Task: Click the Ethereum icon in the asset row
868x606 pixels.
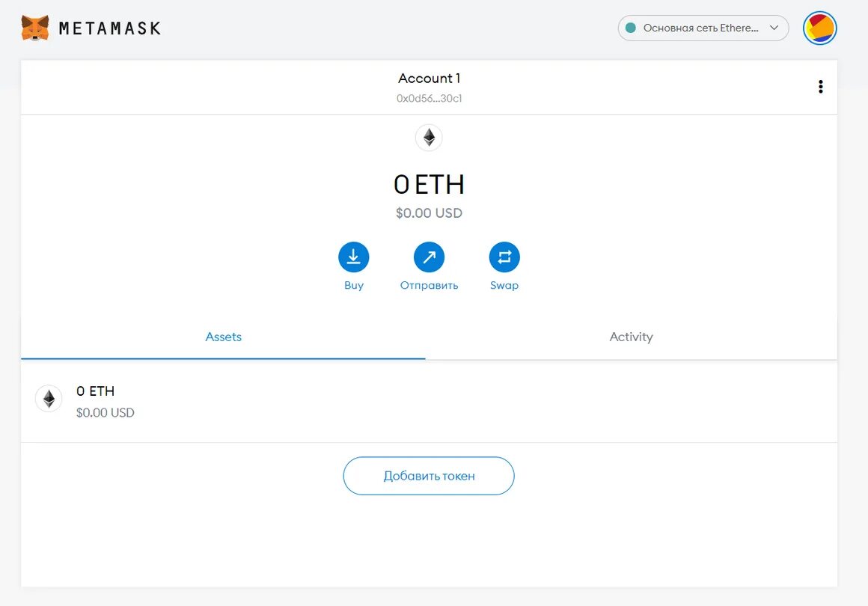Action: point(49,399)
